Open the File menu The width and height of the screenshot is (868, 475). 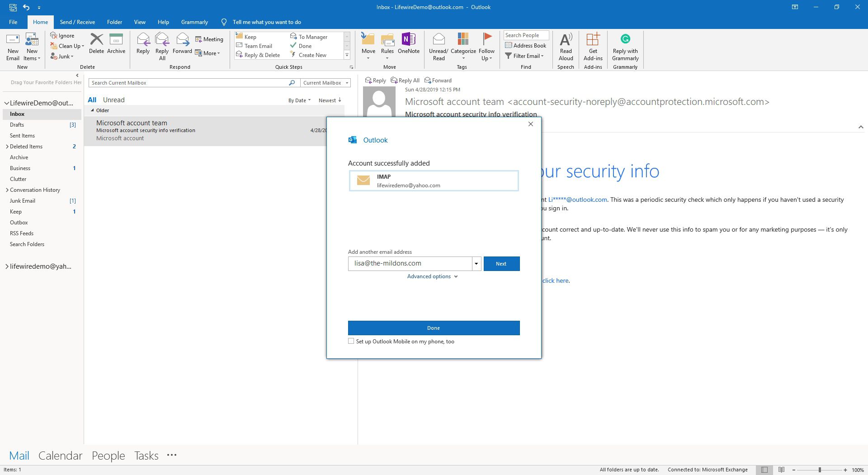pos(13,22)
